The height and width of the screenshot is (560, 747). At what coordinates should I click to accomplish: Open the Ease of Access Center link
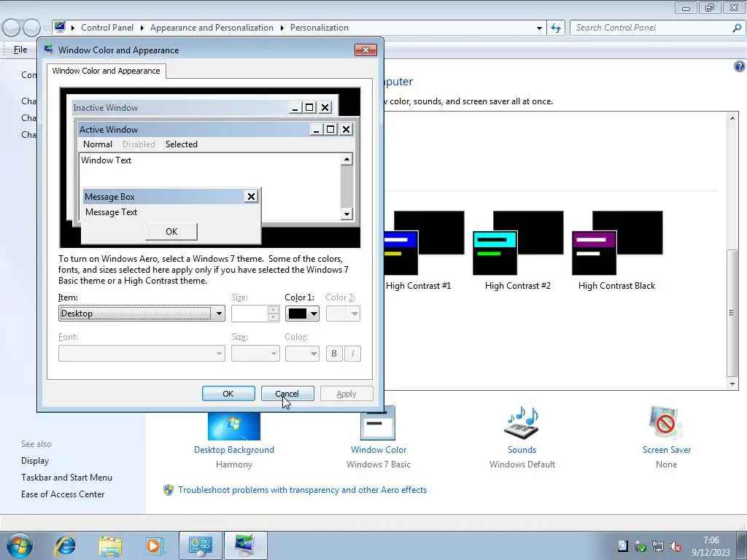point(63,494)
